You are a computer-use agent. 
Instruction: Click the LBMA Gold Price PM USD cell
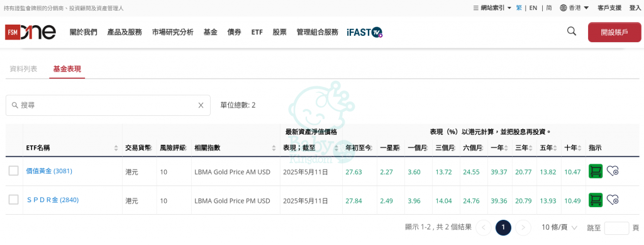click(x=232, y=201)
